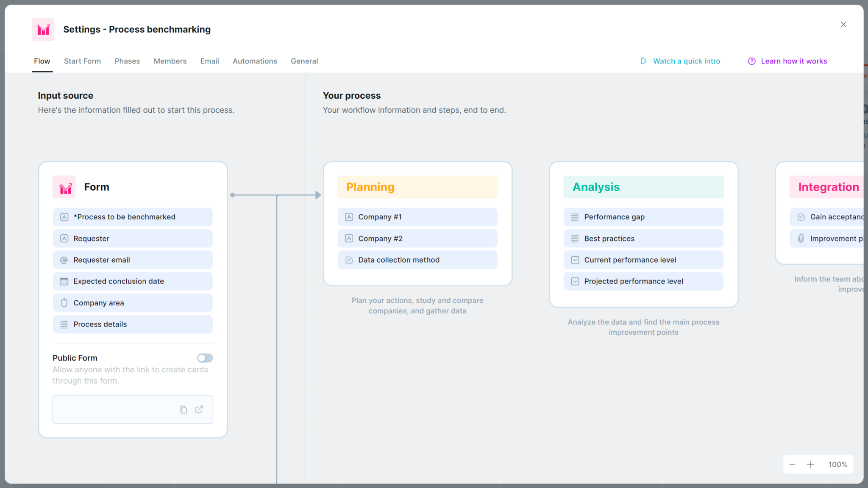Viewport: 868px width, 488px height.
Task: Select the General tab
Action: pyautogui.click(x=304, y=61)
